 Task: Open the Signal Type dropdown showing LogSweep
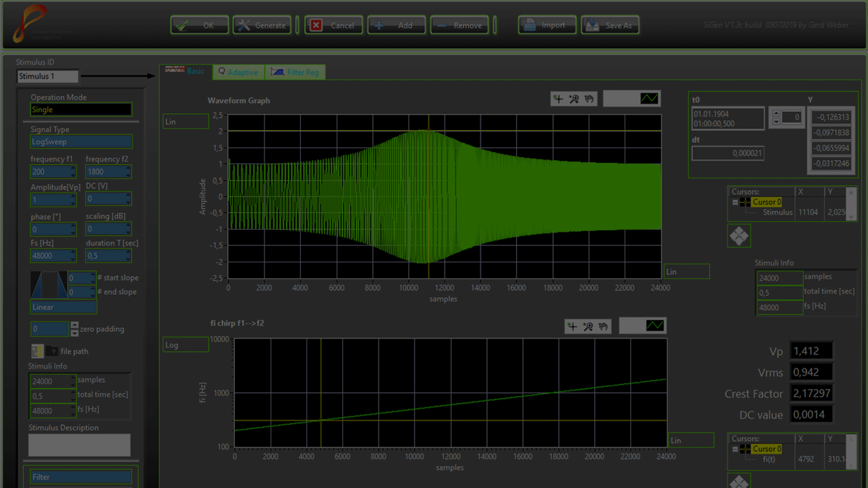[81, 142]
